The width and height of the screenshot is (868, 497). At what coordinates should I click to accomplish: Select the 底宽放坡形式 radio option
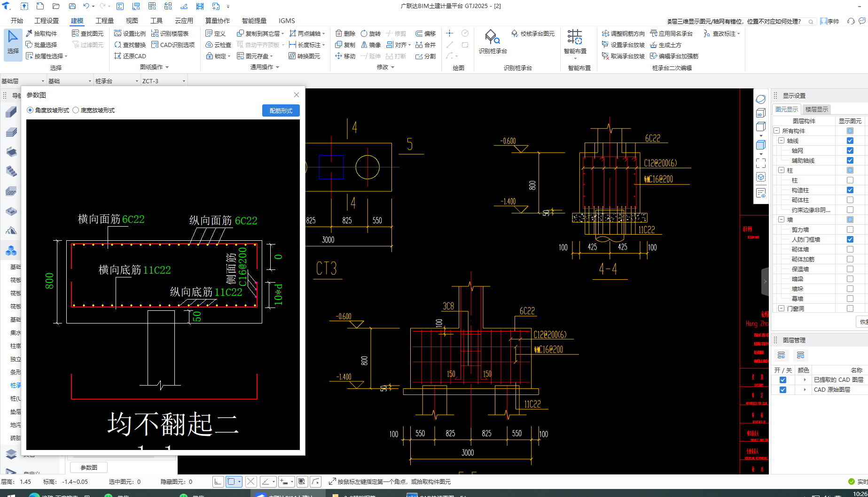pos(76,110)
